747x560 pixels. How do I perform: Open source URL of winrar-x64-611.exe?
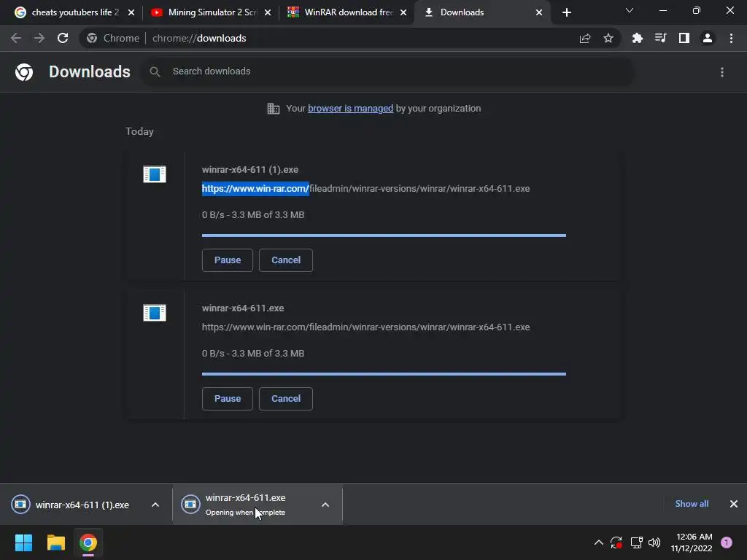click(x=366, y=327)
